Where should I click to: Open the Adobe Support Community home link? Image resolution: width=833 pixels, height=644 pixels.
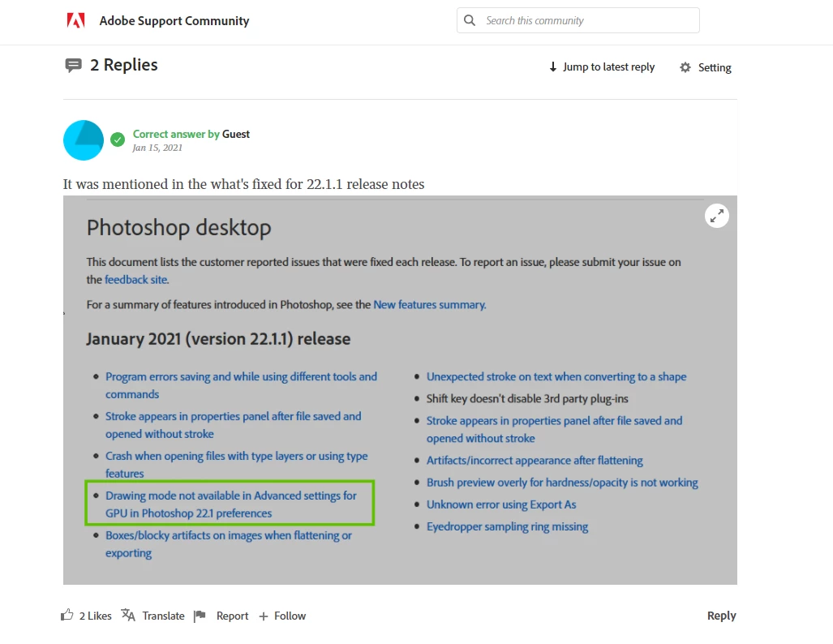click(174, 21)
